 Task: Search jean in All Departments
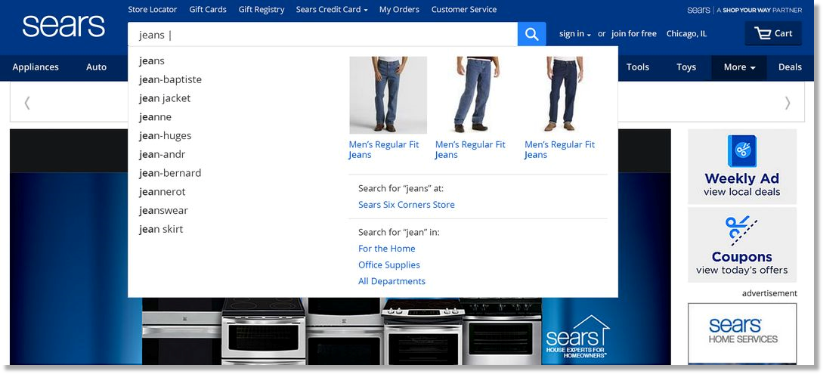(392, 282)
